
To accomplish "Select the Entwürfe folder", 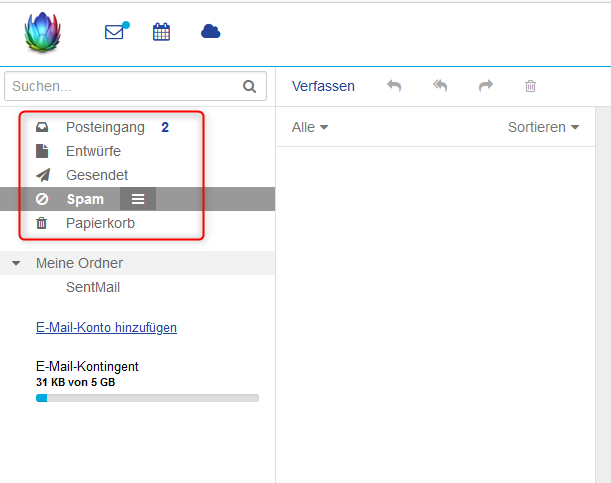I will click(x=93, y=151).
